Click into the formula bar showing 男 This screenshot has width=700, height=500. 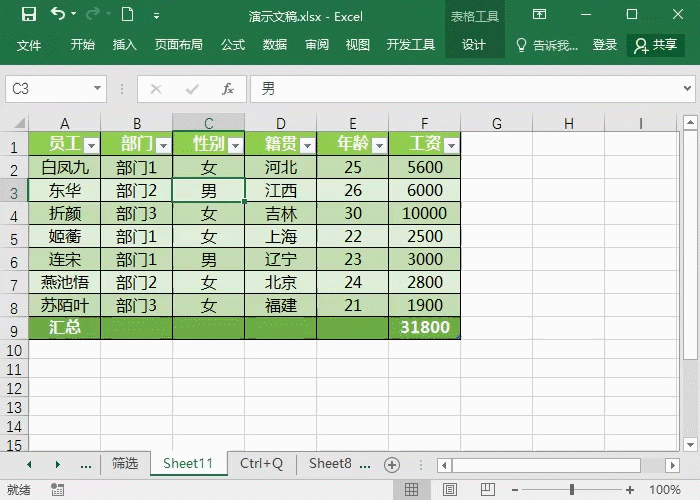coord(464,89)
